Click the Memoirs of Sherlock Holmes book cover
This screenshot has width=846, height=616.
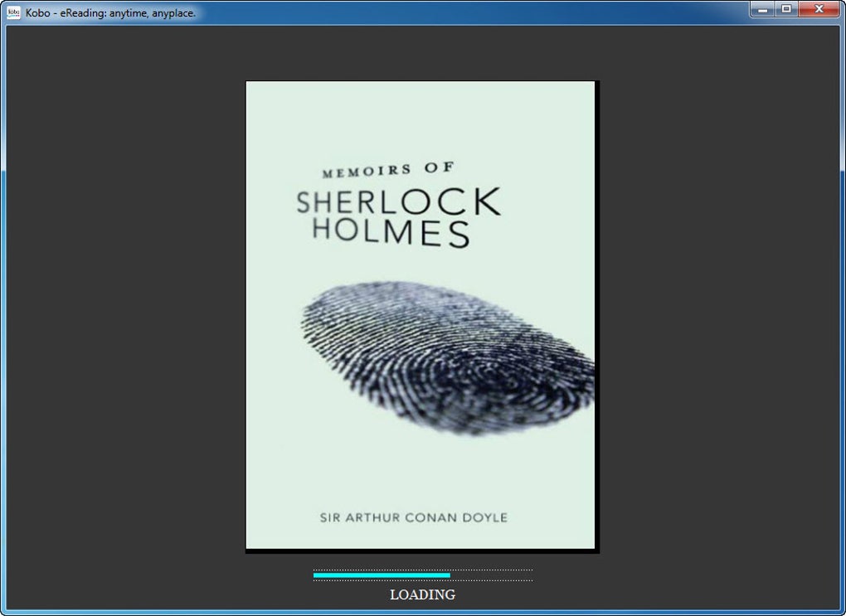(421, 315)
